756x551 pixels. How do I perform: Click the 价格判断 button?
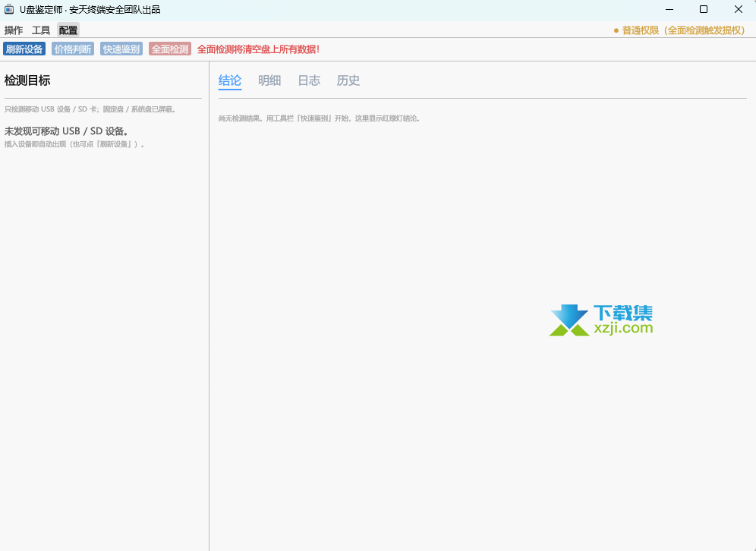pyautogui.click(x=73, y=49)
